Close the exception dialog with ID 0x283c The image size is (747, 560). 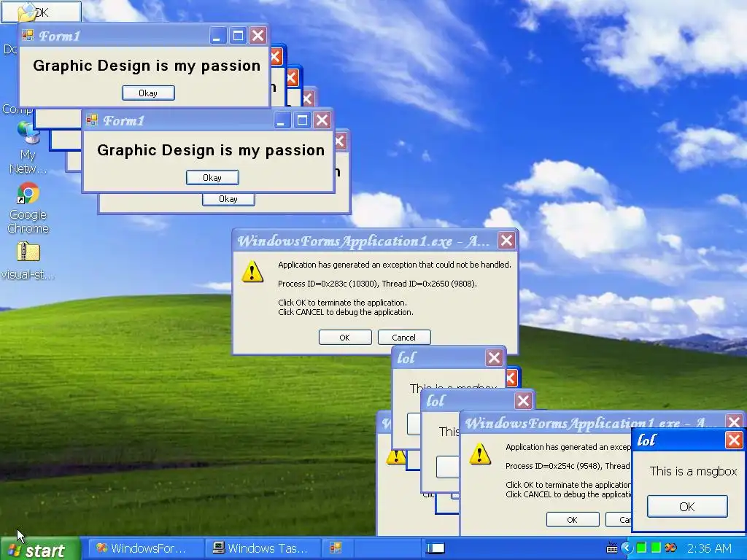[506, 241]
